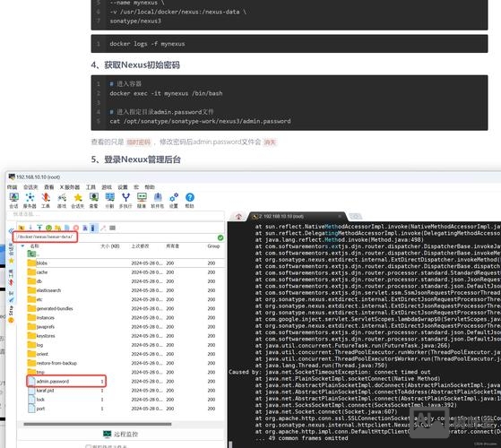Click the 软件包 (Packages) toolbar icon
This screenshot has height=448, width=501.
158,200
